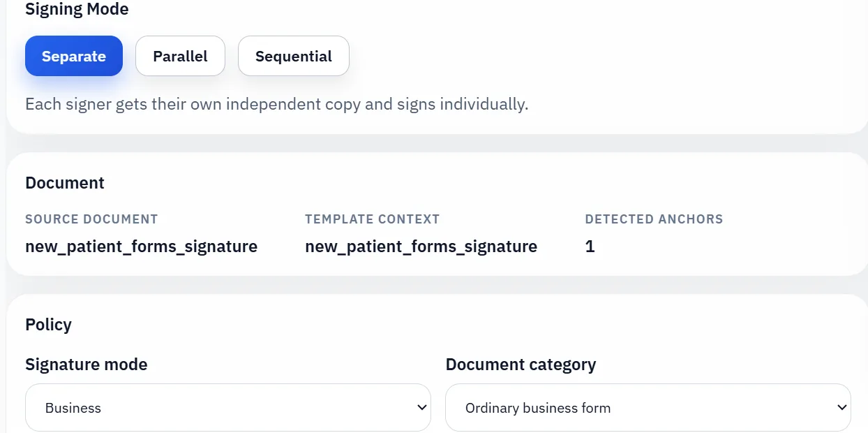Viewport: 868px width, 433px height.
Task: Click the Signature mode dropdown chevron arrow
Action: tap(421, 407)
